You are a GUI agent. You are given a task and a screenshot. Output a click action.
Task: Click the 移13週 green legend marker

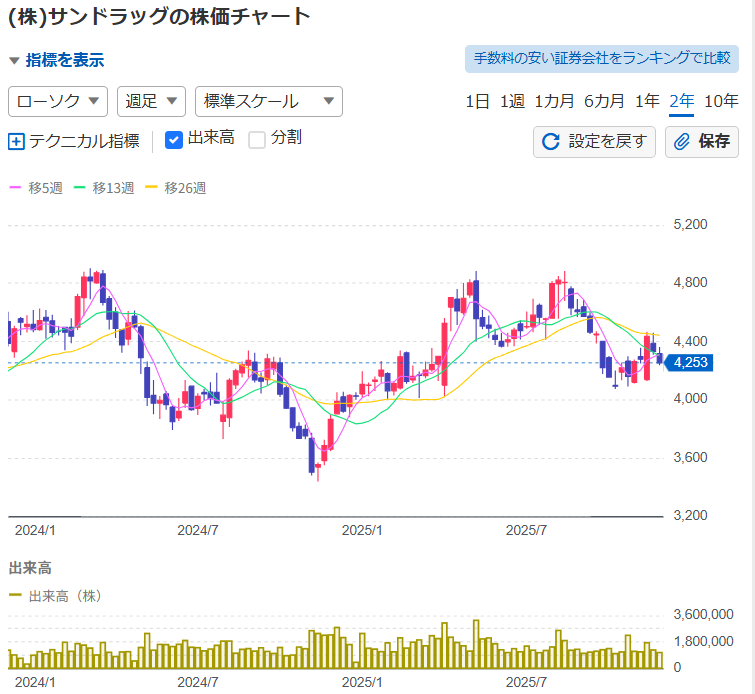click(81, 187)
